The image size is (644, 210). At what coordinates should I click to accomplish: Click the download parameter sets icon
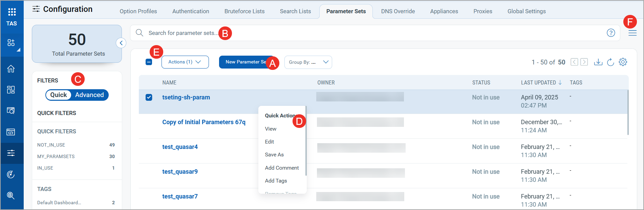(598, 62)
